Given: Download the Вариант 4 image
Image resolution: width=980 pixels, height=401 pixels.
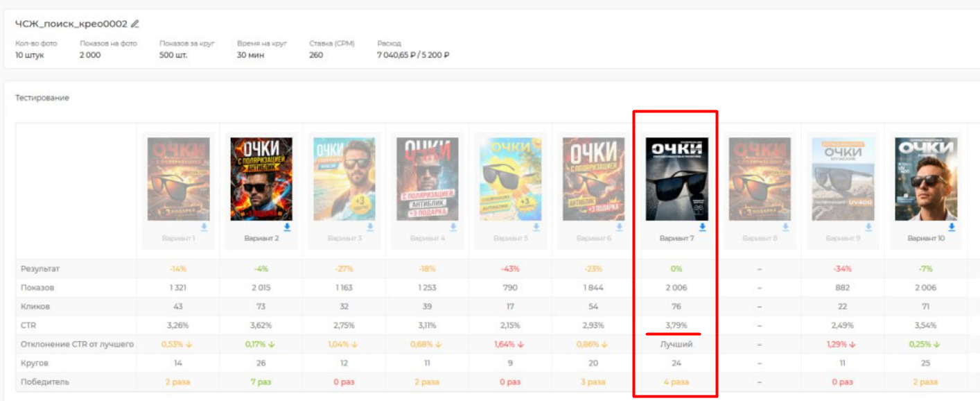Looking at the screenshot, I should (x=453, y=227).
